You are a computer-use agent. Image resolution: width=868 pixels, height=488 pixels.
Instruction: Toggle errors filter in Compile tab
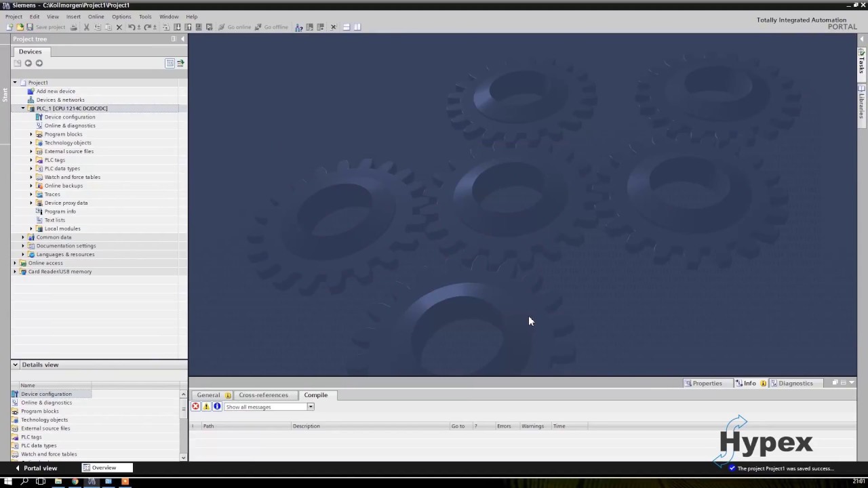click(195, 407)
